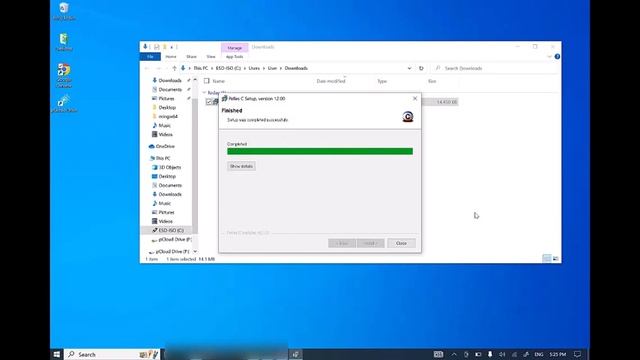Open the Windows Start menu
This screenshot has height=360, width=640.
click(57, 354)
